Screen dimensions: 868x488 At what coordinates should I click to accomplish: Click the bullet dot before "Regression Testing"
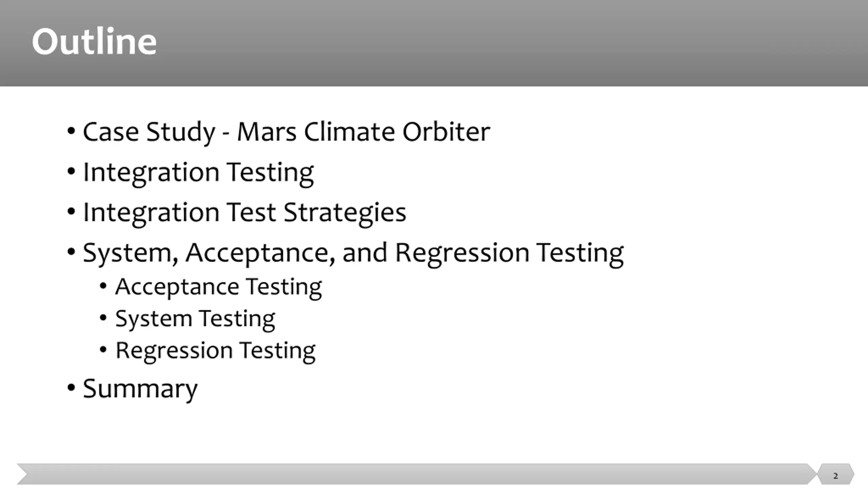point(103,350)
